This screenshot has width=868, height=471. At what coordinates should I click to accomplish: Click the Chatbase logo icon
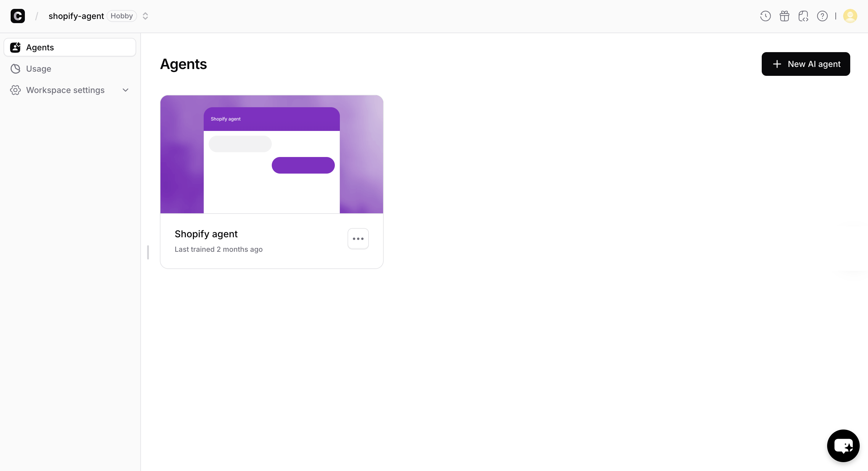tap(17, 16)
